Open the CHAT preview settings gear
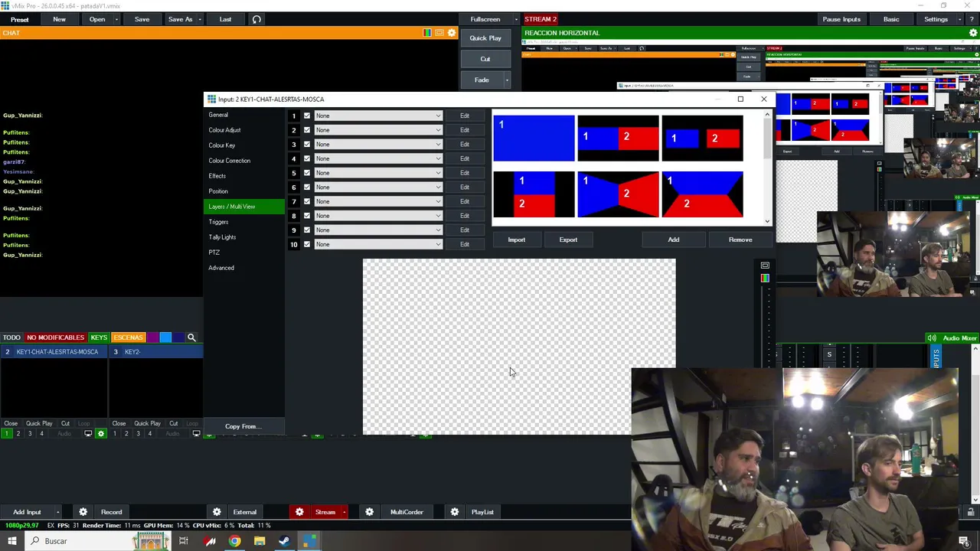 point(452,33)
